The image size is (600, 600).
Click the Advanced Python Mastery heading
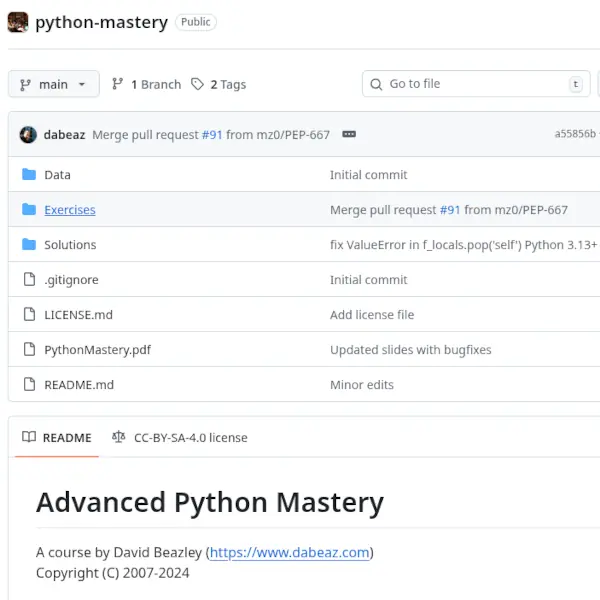(210, 502)
